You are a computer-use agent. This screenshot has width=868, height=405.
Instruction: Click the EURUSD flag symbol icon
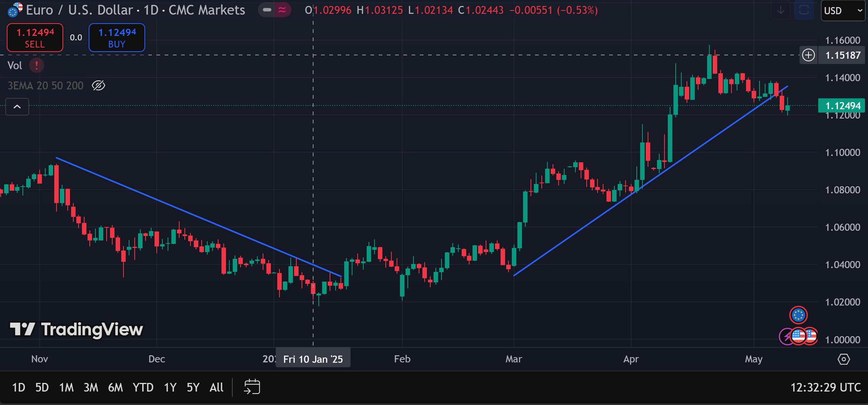tap(15, 10)
